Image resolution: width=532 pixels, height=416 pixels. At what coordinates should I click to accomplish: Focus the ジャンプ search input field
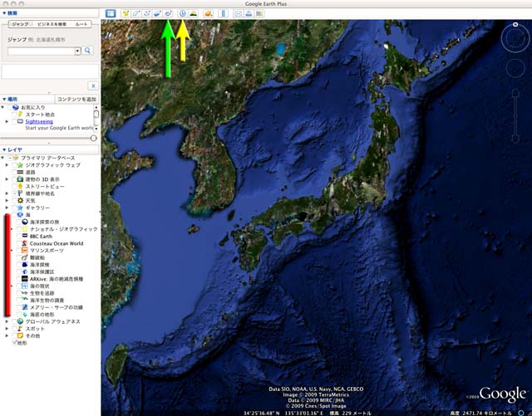(42, 51)
